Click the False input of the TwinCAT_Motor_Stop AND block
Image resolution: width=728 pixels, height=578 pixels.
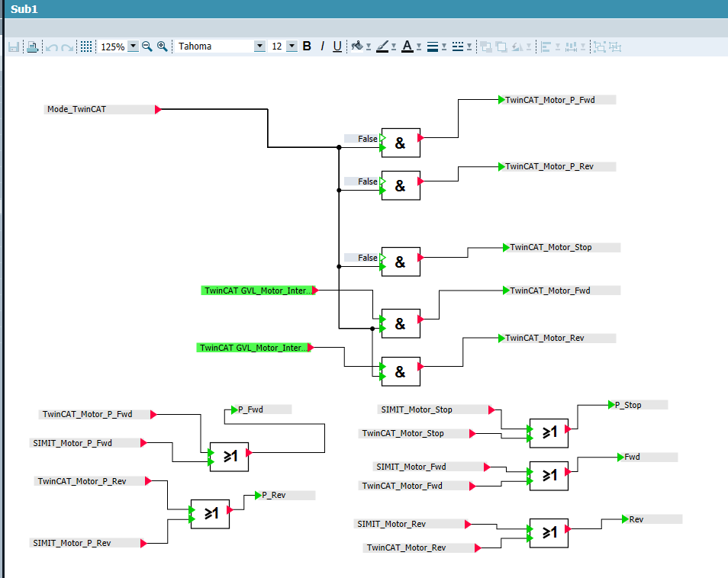(x=365, y=258)
